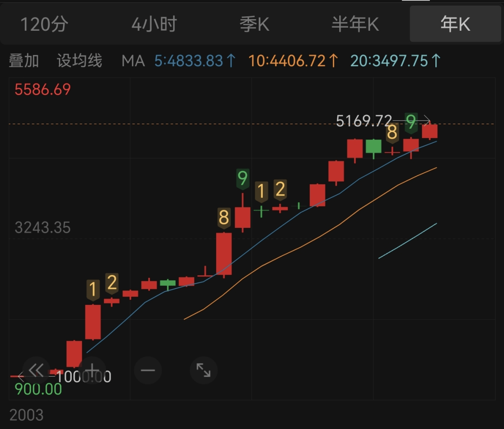Click the yellow 8 marker beside 5169.72
The image size is (504, 429).
pyautogui.click(x=392, y=133)
